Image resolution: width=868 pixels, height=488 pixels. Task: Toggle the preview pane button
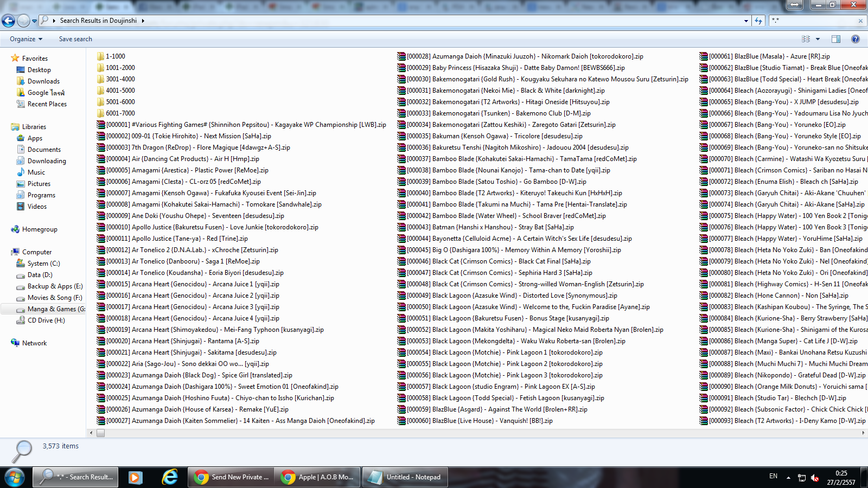(836, 39)
